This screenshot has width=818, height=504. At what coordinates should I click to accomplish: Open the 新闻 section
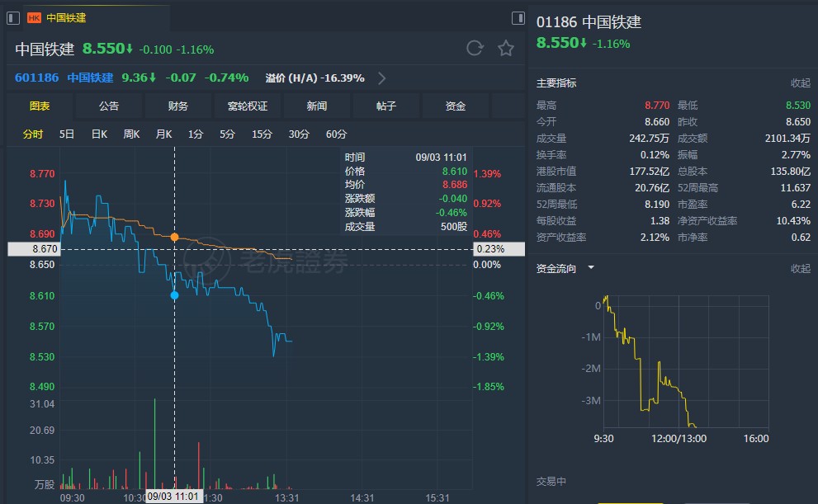click(316, 106)
